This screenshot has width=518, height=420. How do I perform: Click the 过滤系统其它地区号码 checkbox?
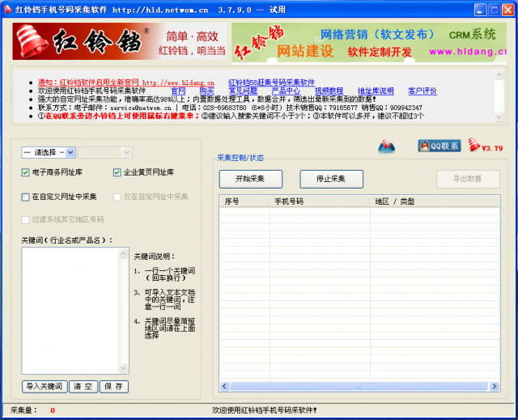point(25,220)
